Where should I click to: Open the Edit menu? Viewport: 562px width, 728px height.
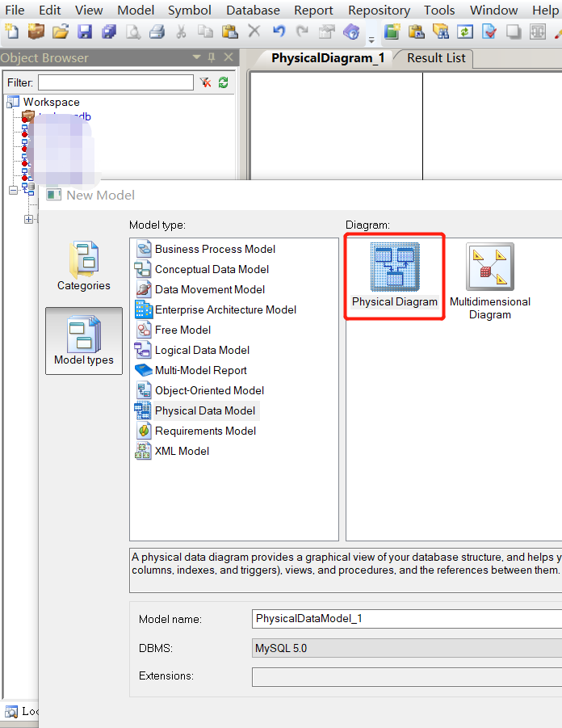49,11
